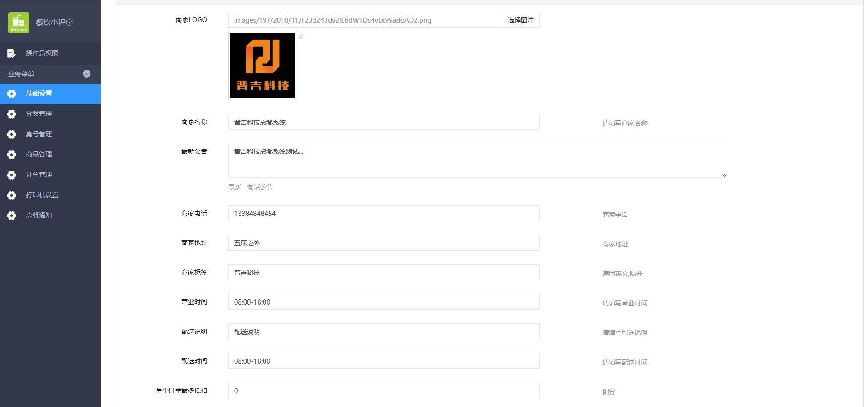Focus the 商家名称 input field
This screenshot has height=407, width=868.
[x=384, y=122]
